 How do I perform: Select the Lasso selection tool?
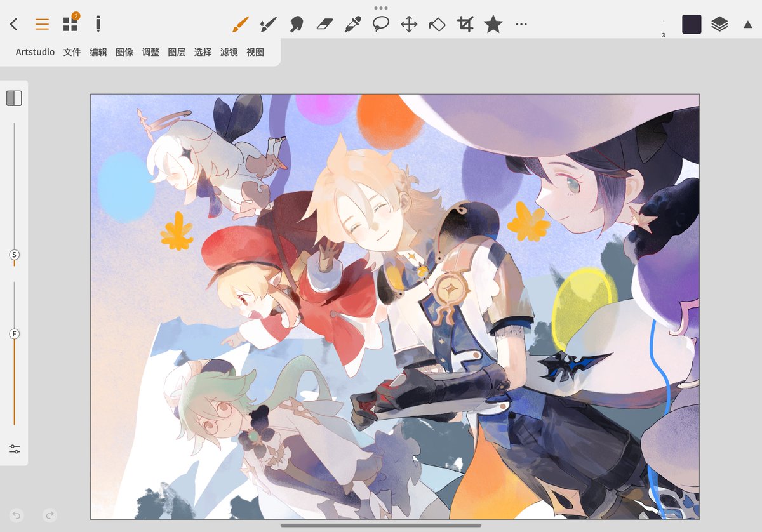380,25
